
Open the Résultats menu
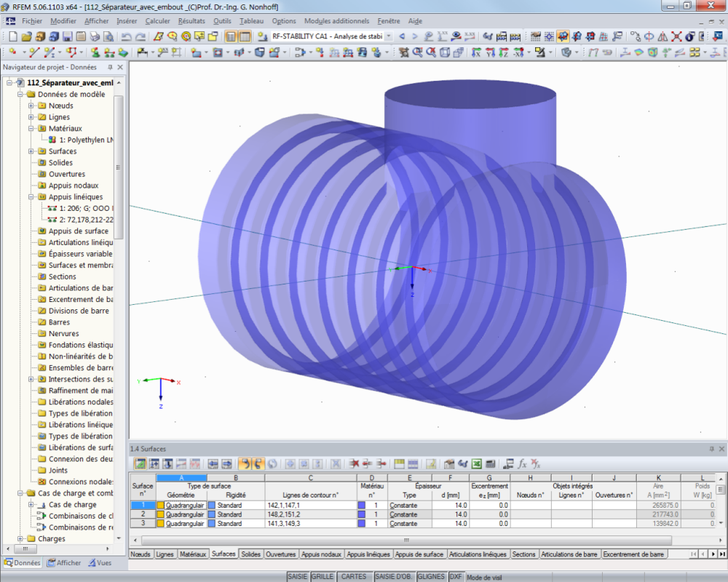point(191,21)
